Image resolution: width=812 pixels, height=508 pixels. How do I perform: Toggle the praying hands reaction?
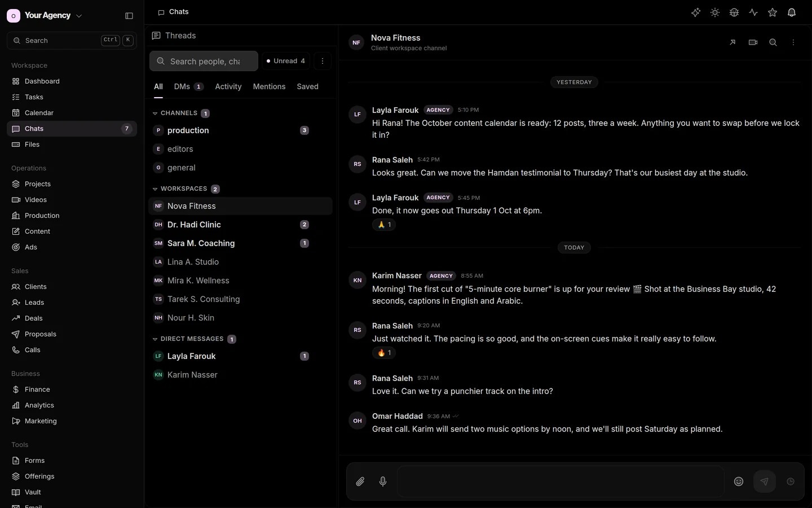pos(384,225)
